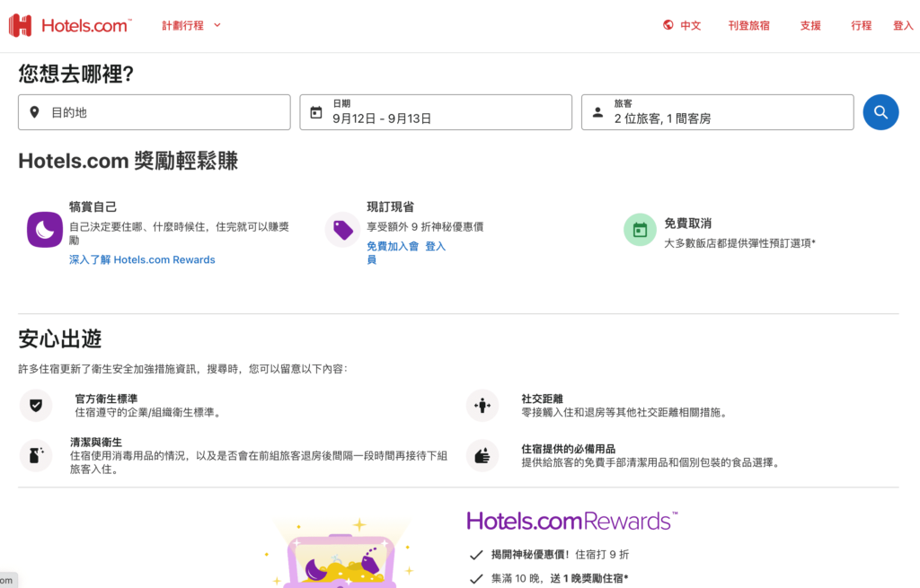The height and width of the screenshot is (588, 920).
Task: Click the social distancing person icon
Action: pyautogui.click(x=482, y=405)
